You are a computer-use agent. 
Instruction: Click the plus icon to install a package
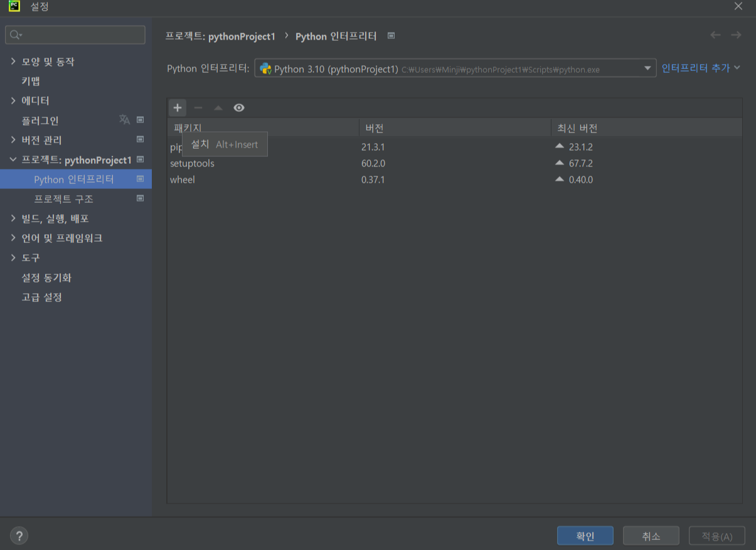click(x=178, y=108)
